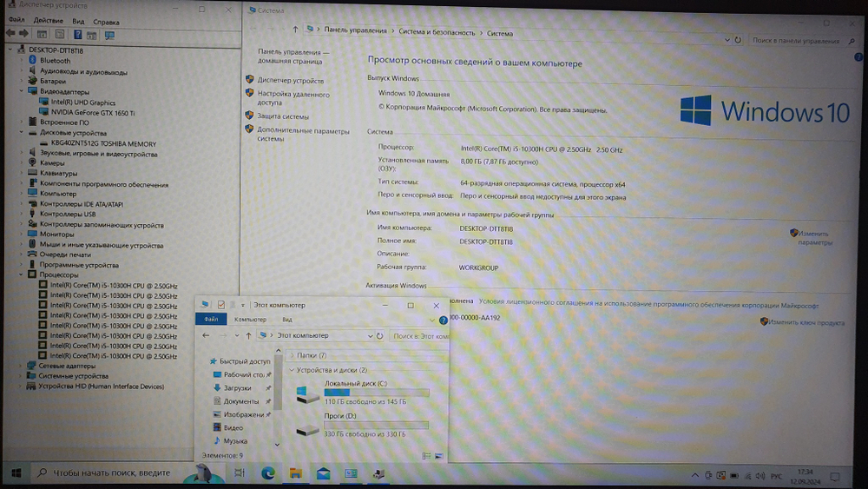The image size is (868, 489).
Task: Open Дополнительные параметры системы link
Action: pos(303,135)
